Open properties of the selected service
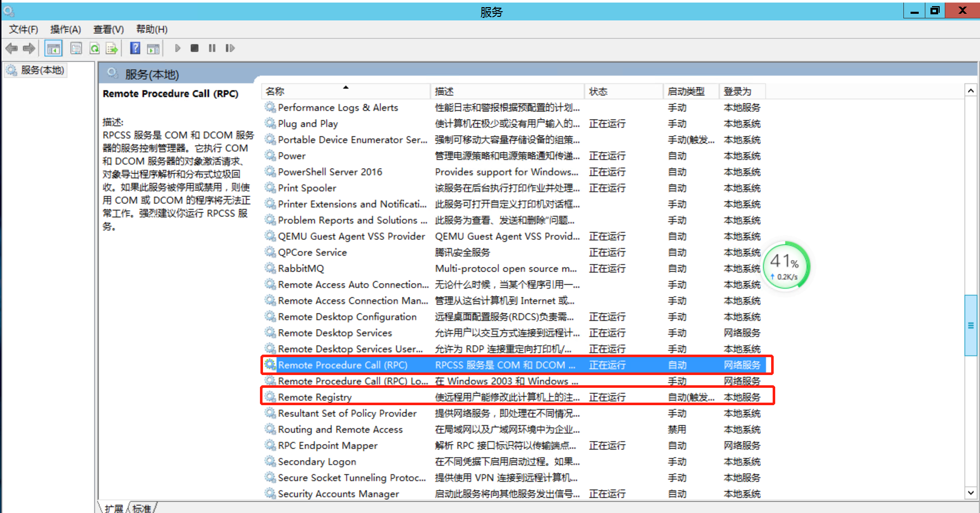 [x=76, y=48]
